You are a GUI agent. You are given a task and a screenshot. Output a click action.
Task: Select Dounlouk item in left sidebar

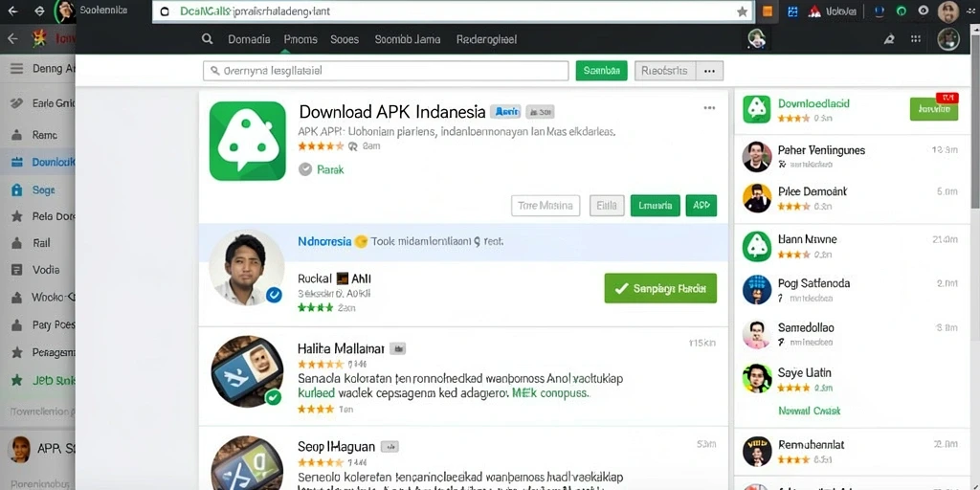pyautogui.click(x=37, y=162)
